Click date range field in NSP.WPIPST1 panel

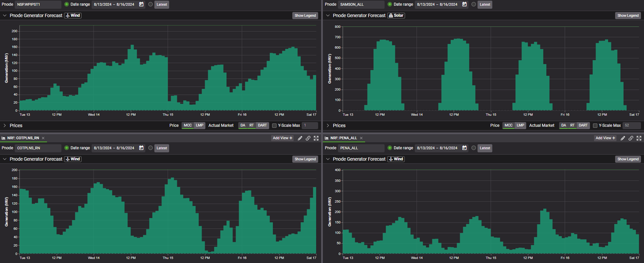[x=118, y=5]
